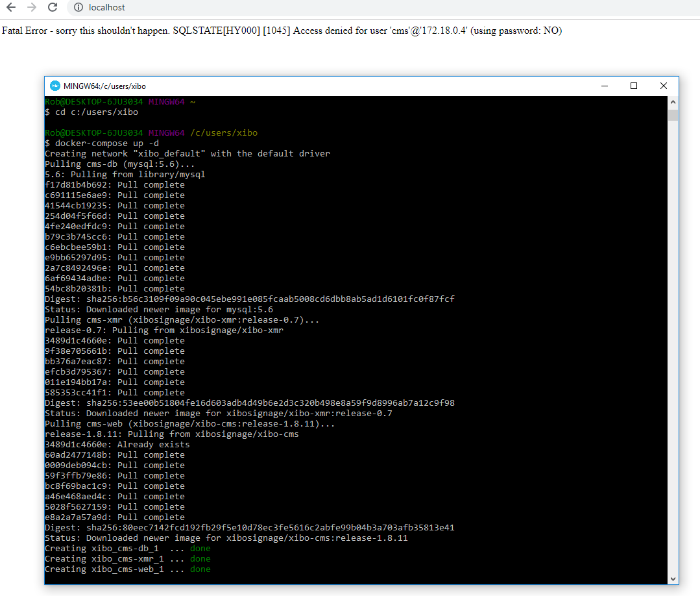
Task: Click the 'e8a2a7a57a9d: Pull complete' line
Action: (x=115, y=517)
